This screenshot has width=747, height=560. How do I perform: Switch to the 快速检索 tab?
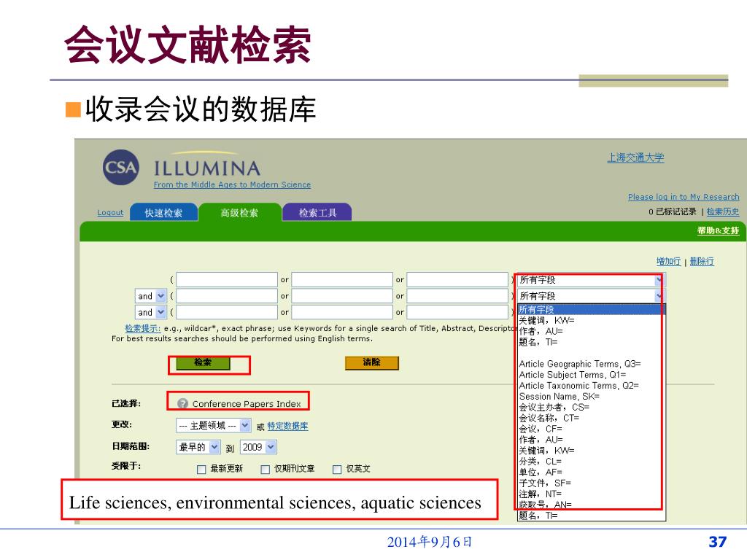pos(163,213)
